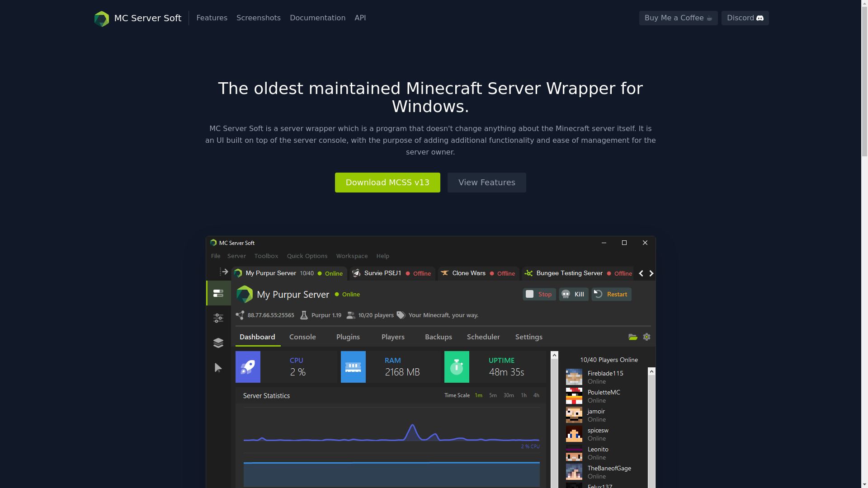Click the sidebar collapse arrow icon
This screenshot has height=488, width=868.
pyautogui.click(x=223, y=272)
